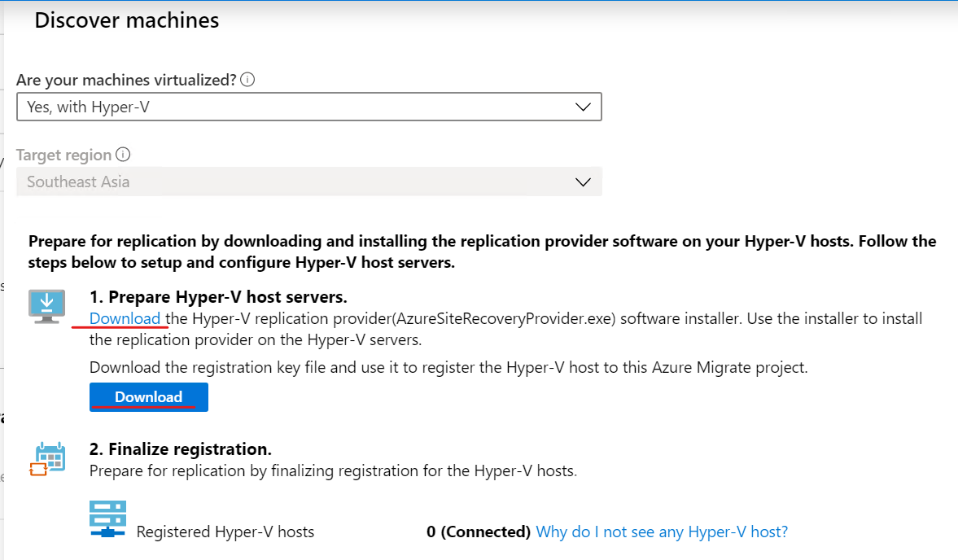
Task: Click '2. Finalize registration.' heading
Action: (180, 448)
